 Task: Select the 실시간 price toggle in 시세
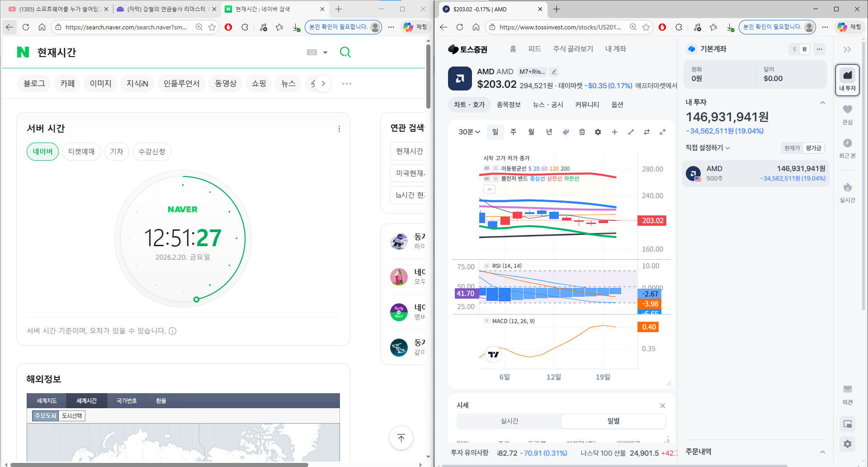(x=509, y=421)
